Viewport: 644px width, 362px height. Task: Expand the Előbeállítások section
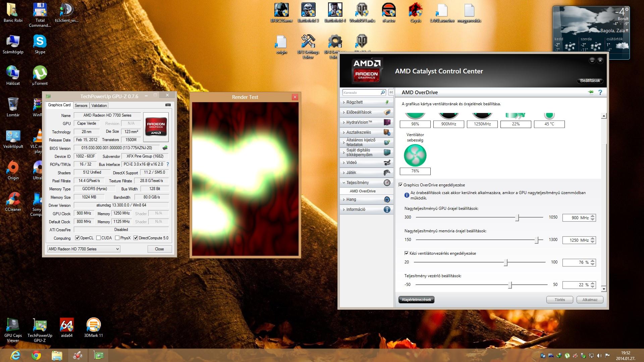tap(366, 112)
